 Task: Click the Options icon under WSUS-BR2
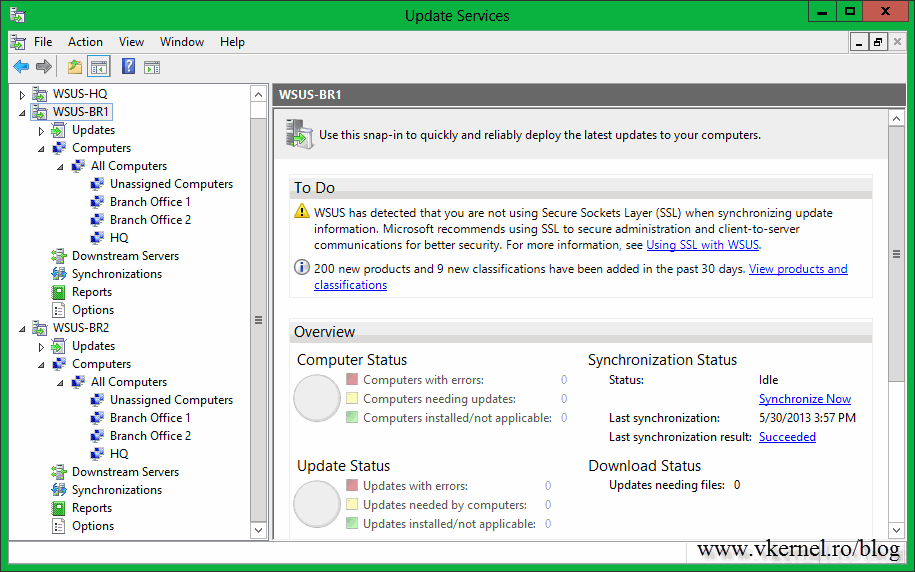click(x=58, y=526)
